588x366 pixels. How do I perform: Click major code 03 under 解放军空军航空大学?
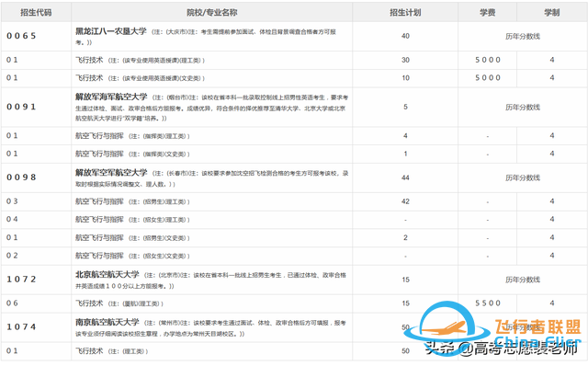pyautogui.click(x=12, y=201)
